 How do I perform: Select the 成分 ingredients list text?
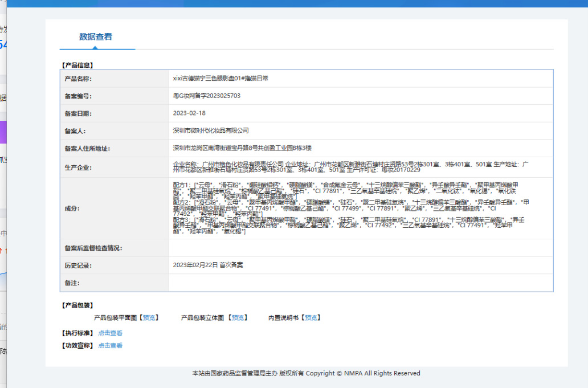click(x=351, y=208)
